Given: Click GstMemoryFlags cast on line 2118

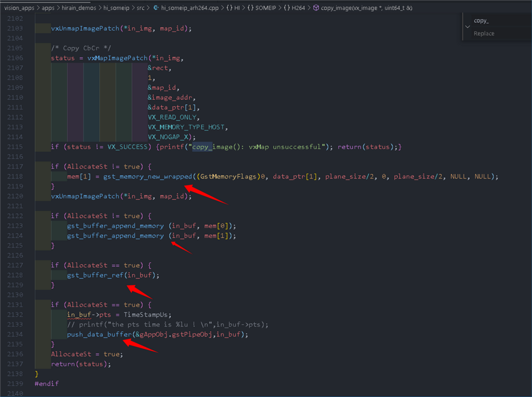Looking at the screenshot, I should tap(228, 176).
